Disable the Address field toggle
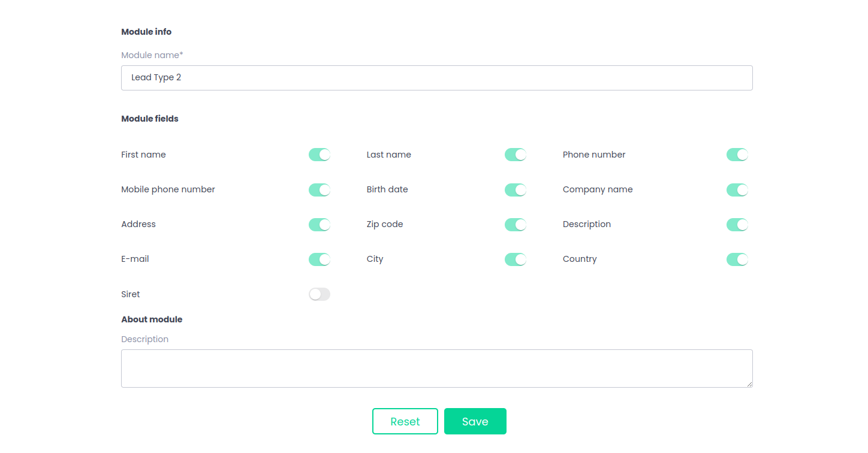868x453 pixels. [320, 225]
